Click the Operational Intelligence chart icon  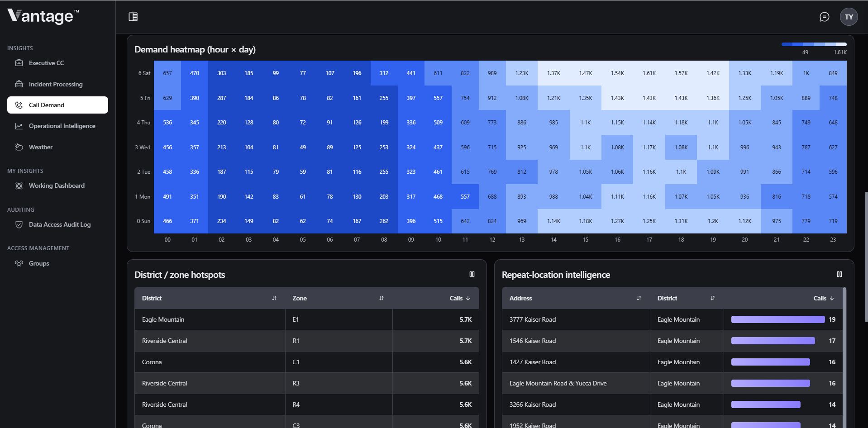click(x=19, y=126)
